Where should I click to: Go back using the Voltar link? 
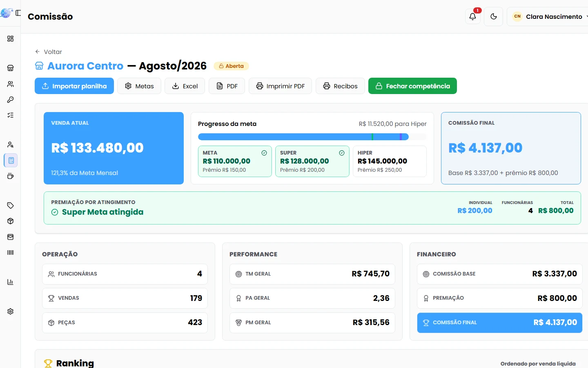click(x=49, y=52)
